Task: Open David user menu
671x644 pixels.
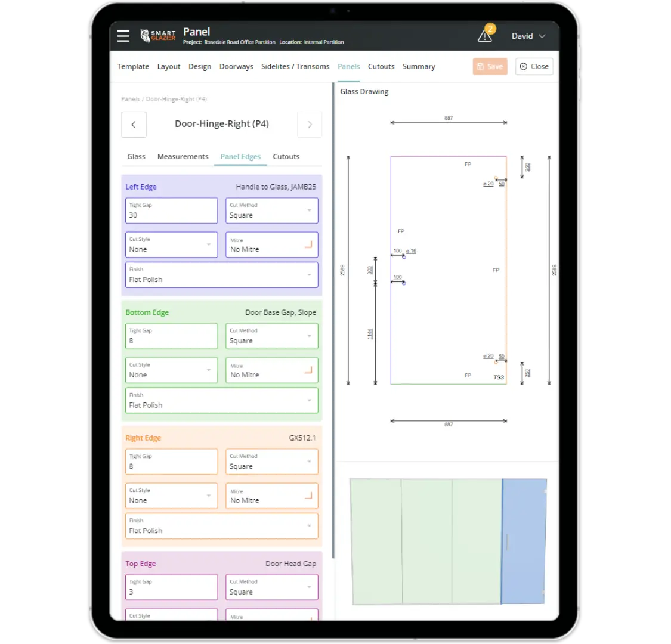Action: pos(528,36)
